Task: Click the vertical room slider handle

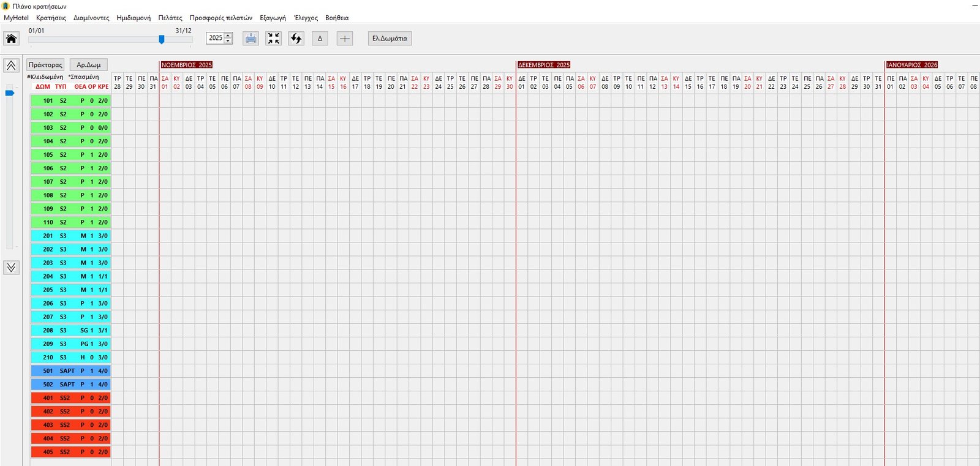Action: [x=10, y=93]
